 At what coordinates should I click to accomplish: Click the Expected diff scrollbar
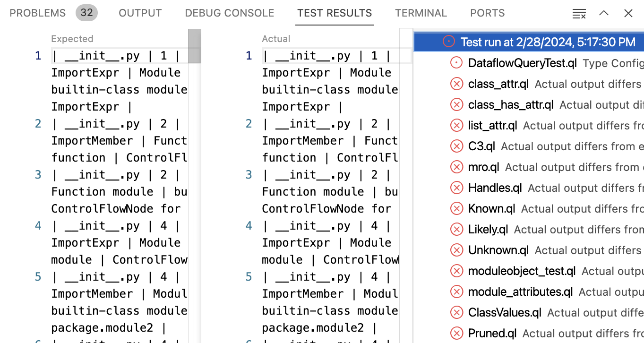coord(194,46)
